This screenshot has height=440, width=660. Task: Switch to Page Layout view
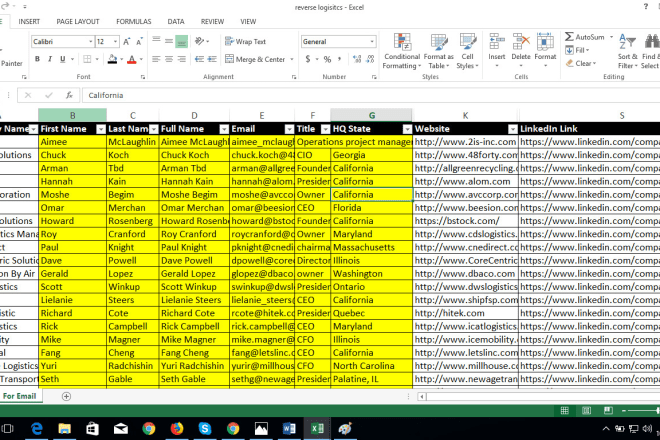pos(586,410)
